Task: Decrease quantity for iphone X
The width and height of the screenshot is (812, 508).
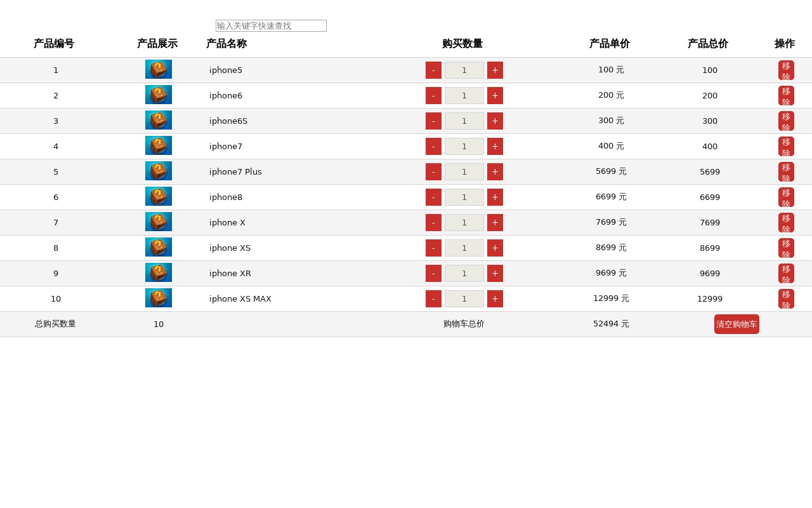Action: tap(433, 222)
